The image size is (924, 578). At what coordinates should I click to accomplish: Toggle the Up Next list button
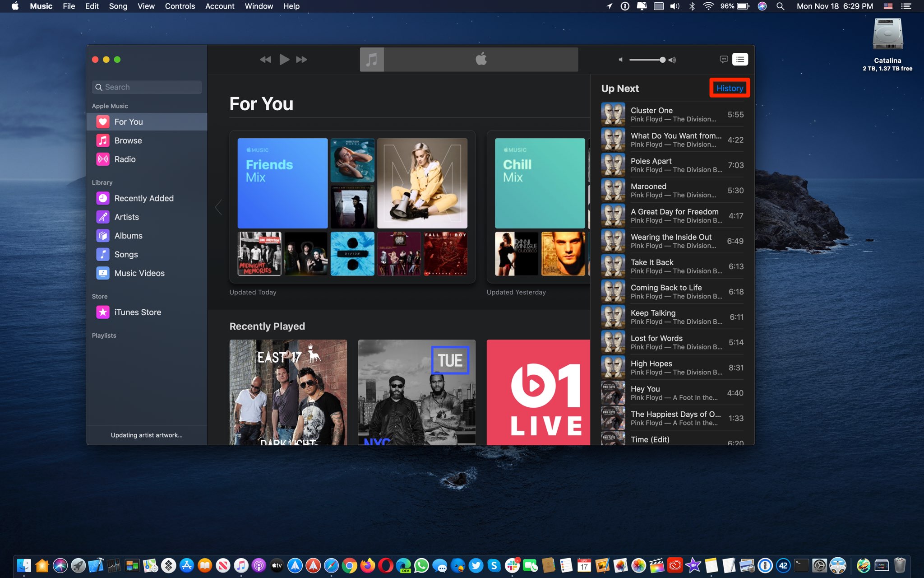pyautogui.click(x=740, y=60)
